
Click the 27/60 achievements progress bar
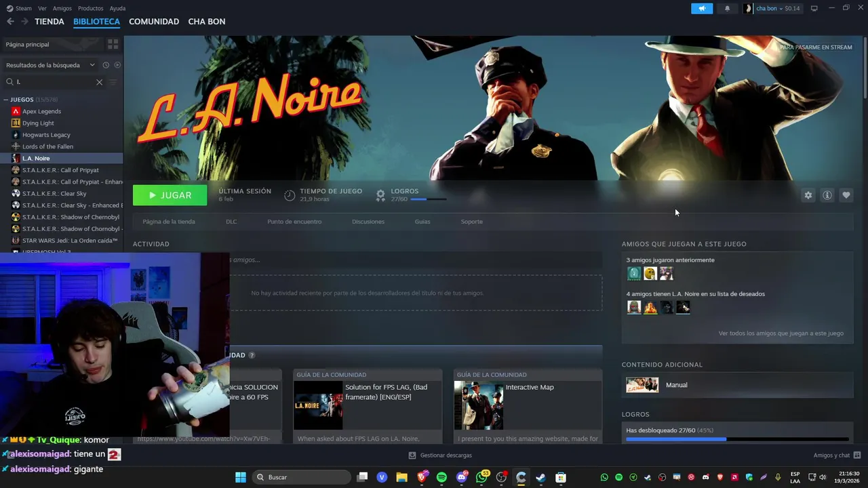737,439
